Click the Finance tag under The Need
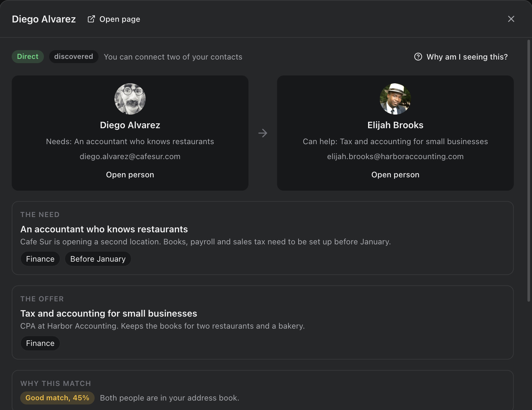532x410 pixels. click(x=40, y=259)
